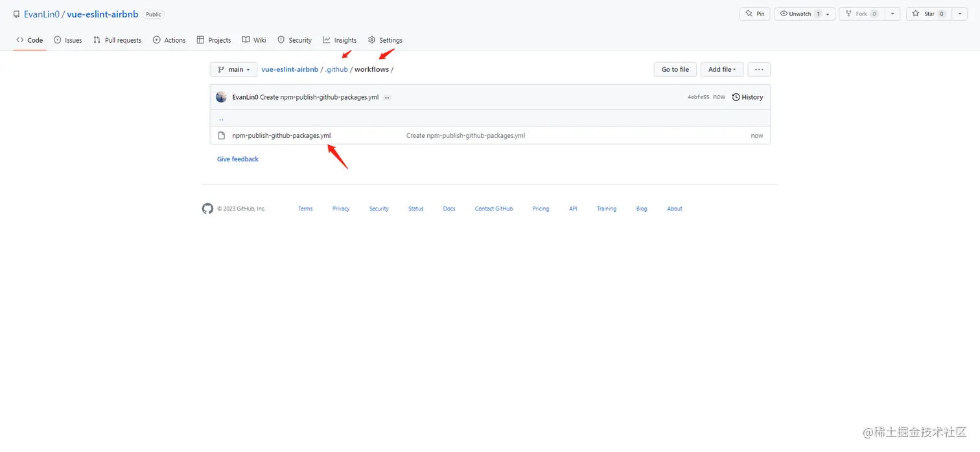Open the three-dot more options menu
Image resolution: width=980 pixels, height=452 pixels.
(759, 69)
